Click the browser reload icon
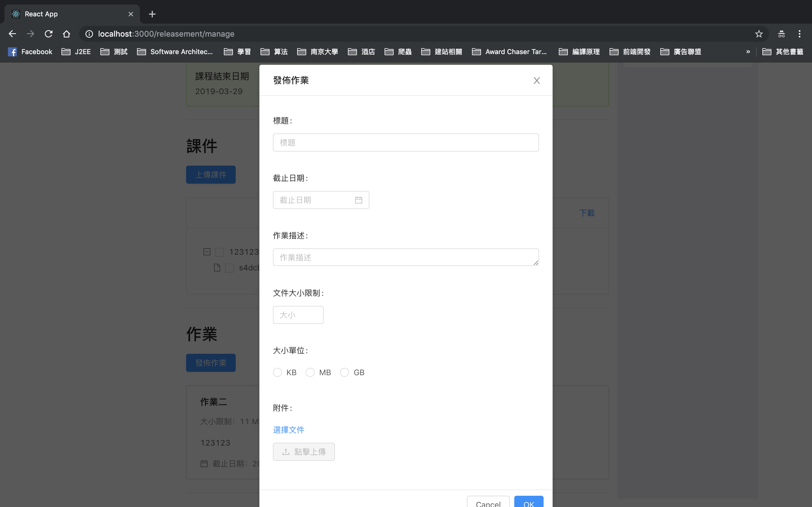Screen dimensions: 812x507 point(49,34)
